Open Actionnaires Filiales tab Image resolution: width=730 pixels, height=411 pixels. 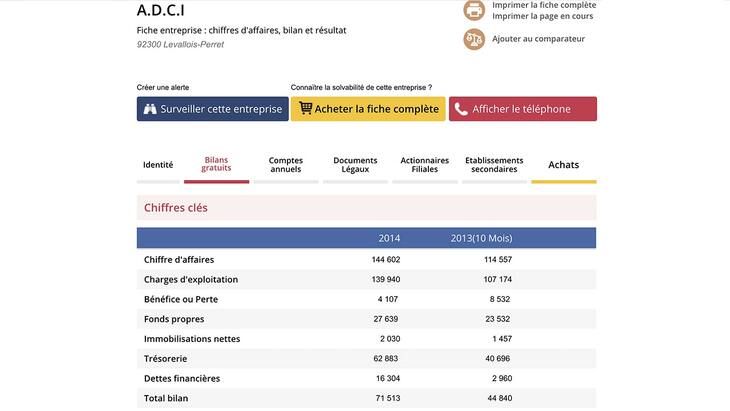(x=425, y=165)
